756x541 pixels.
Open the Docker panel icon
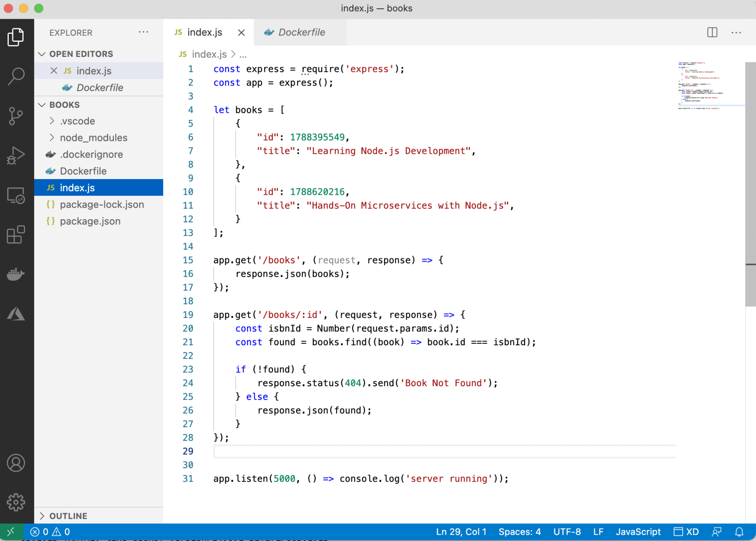tap(16, 274)
